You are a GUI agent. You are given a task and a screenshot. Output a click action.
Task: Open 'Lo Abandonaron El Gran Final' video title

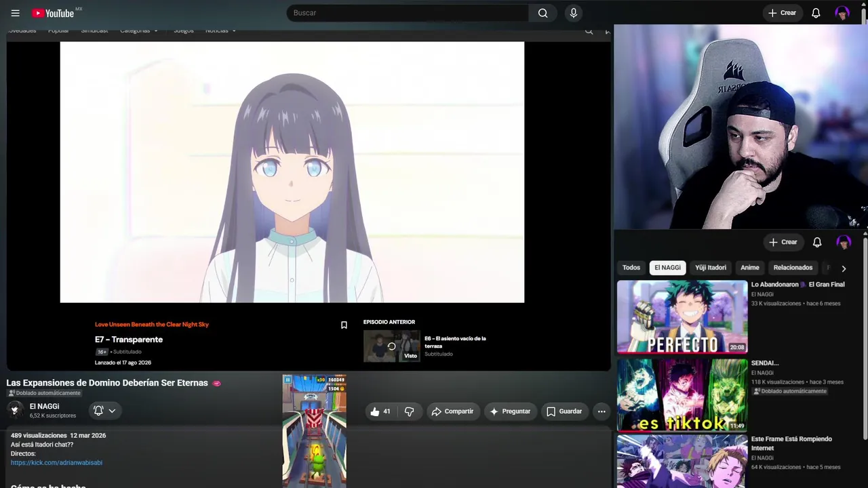pos(797,285)
